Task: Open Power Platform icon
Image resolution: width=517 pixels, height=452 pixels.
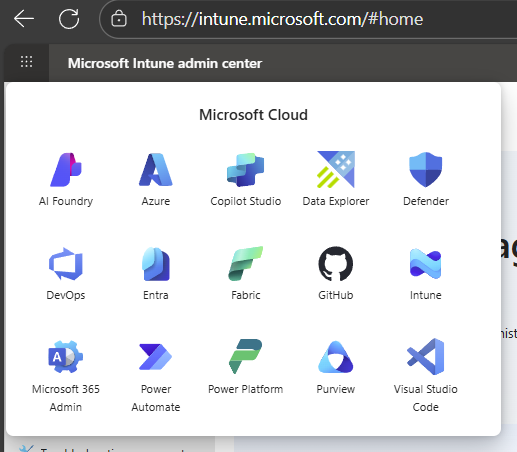Action: (x=246, y=356)
